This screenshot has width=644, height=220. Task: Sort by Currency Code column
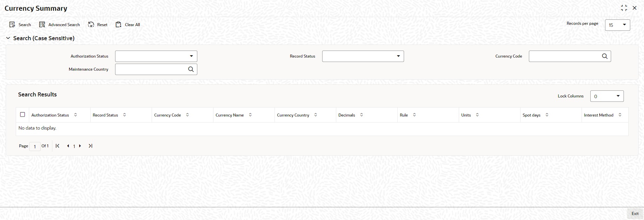187,115
